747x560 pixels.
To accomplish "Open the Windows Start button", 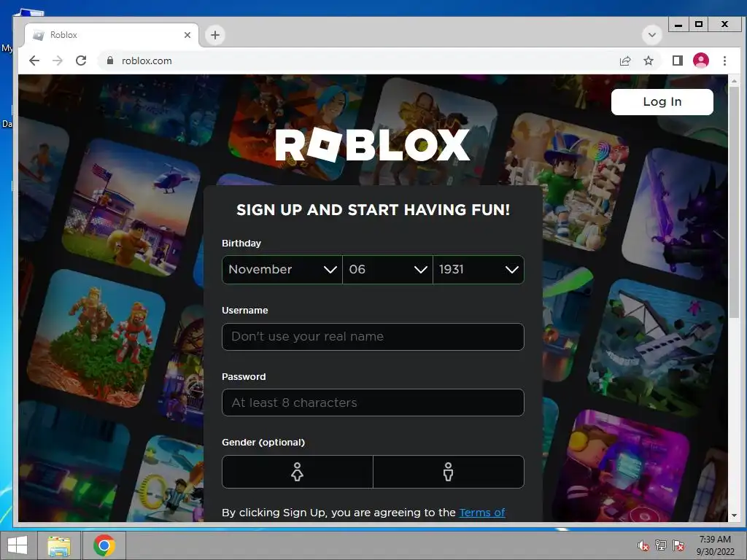I will tap(18, 545).
